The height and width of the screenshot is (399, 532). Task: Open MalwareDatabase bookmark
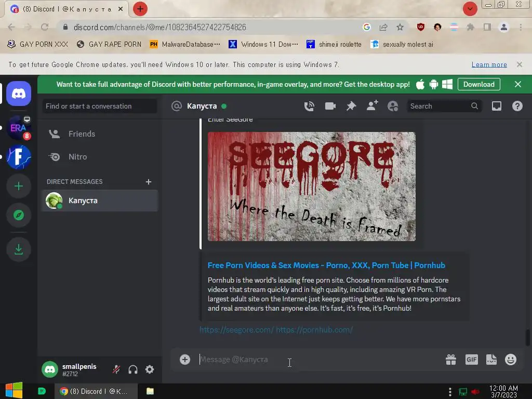pos(185,45)
